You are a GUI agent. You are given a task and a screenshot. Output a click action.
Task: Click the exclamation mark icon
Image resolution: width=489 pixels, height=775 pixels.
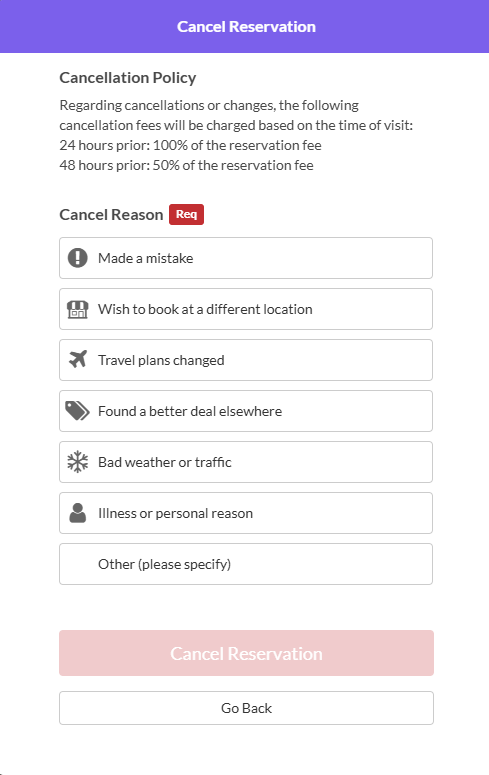pos(78,258)
